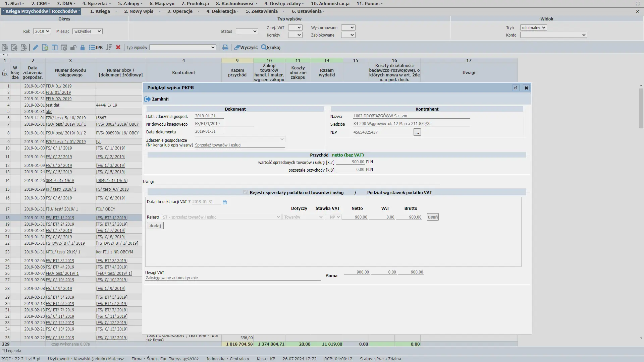This screenshot has width=644, height=362.
Task: Click the closed padlock lock icon
Action: 83,48
